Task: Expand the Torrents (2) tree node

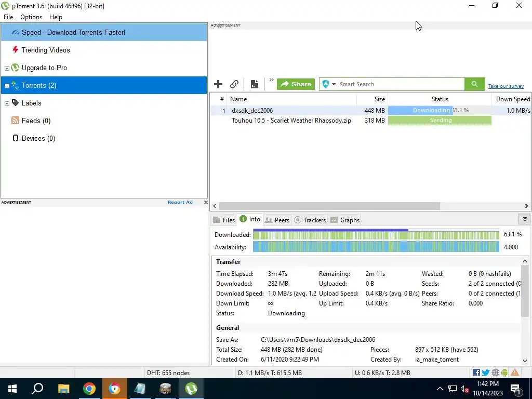Action: [7, 86]
